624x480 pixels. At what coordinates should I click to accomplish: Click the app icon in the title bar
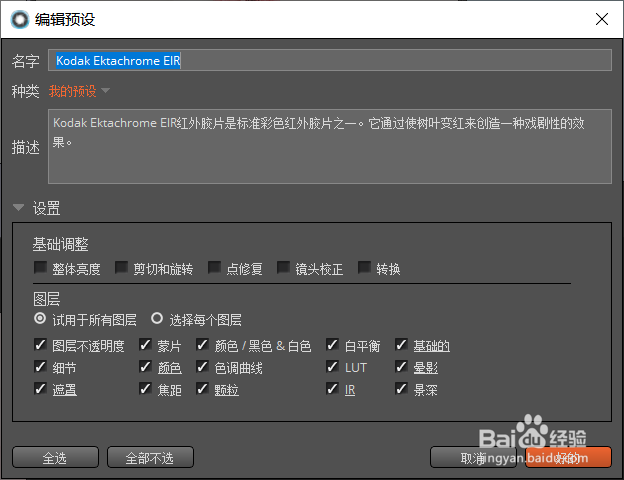click(x=20, y=20)
